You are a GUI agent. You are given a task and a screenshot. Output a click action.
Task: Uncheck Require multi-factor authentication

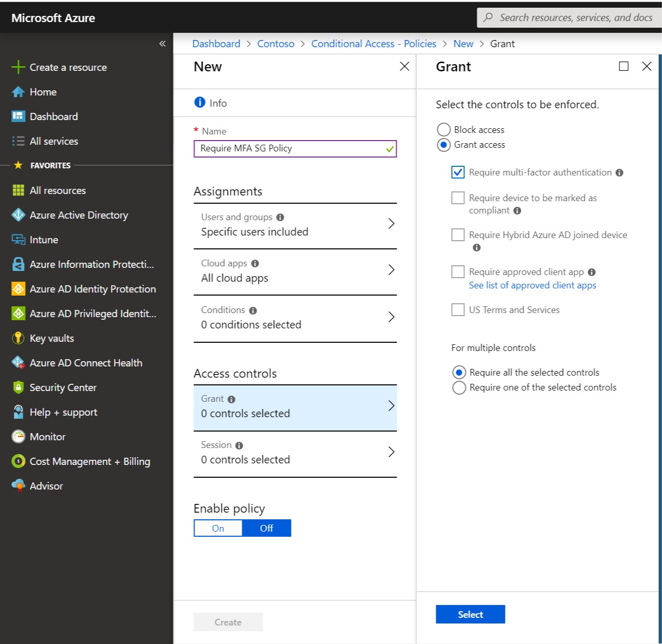coord(458,172)
